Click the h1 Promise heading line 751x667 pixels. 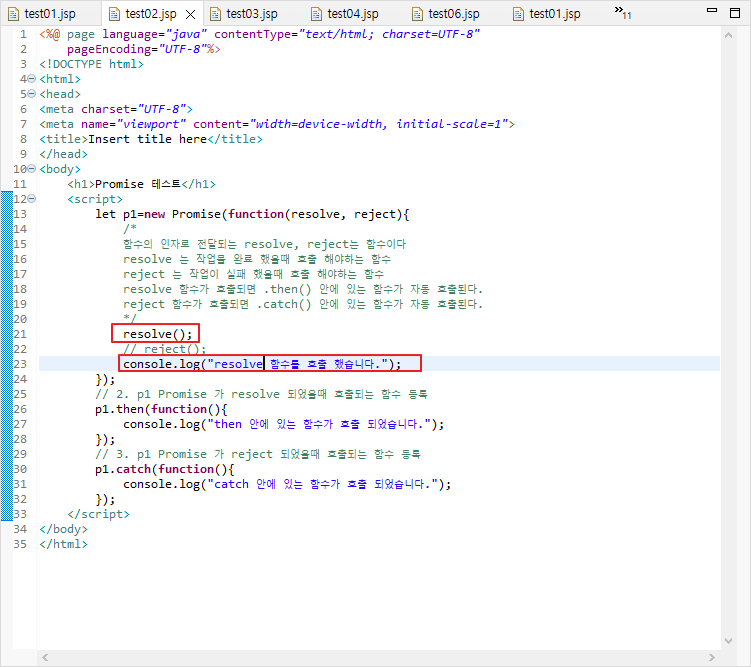click(141, 184)
